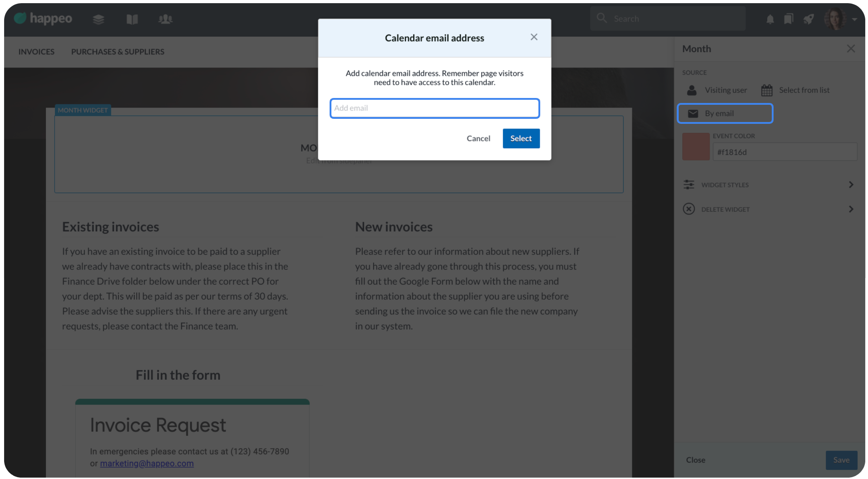Image resolution: width=868 pixels, height=479 pixels.
Task: Click the Happeo logo icon
Action: pyautogui.click(x=20, y=18)
